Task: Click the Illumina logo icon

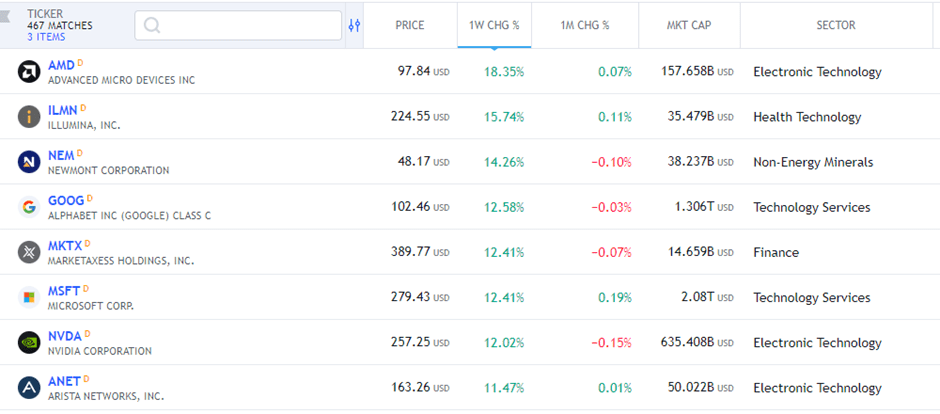Action: click(29, 117)
